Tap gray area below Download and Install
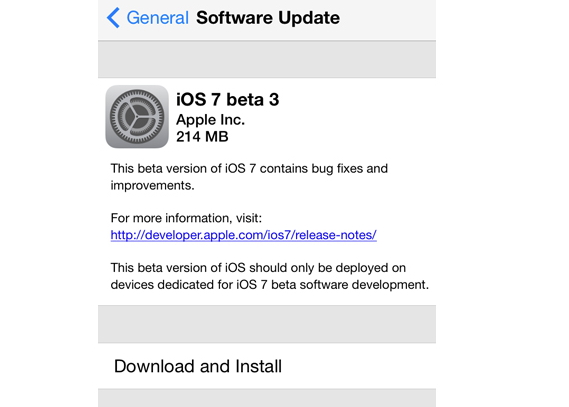569x407 pixels. point(267,398)
